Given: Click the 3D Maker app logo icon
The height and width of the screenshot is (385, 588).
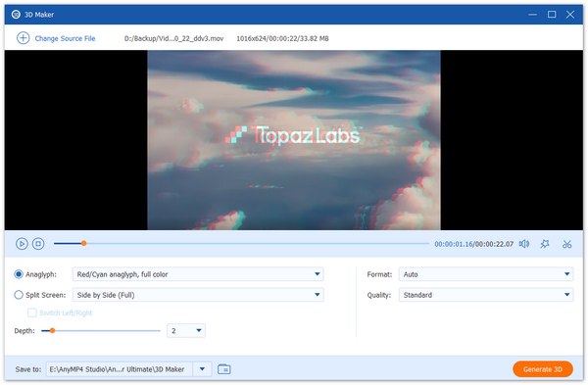Looking at the screenshot, I should click(16, 15).
